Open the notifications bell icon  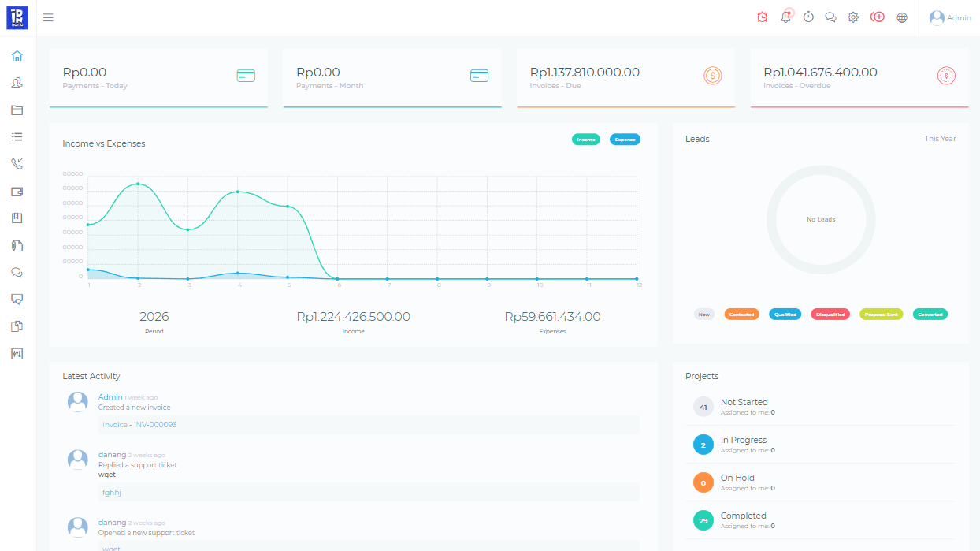point(786,17)
